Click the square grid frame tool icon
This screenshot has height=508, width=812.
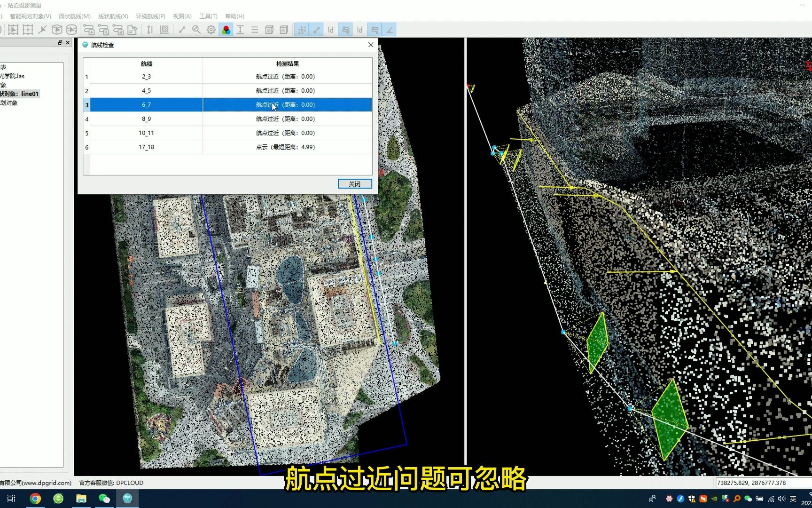[x=28, y=30]
